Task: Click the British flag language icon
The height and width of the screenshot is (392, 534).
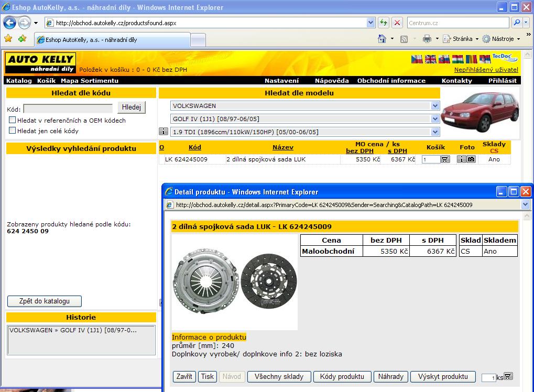Action: coord(430,59)
